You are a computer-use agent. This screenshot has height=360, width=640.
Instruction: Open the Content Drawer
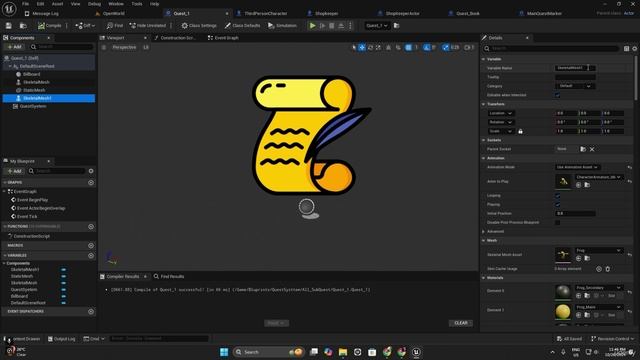click(22, 339)
